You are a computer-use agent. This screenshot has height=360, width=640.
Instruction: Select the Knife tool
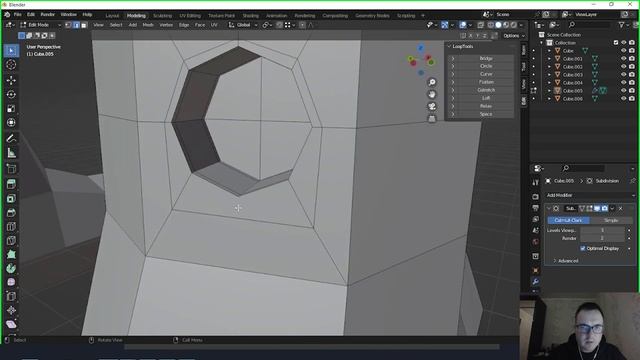(11, 240)
